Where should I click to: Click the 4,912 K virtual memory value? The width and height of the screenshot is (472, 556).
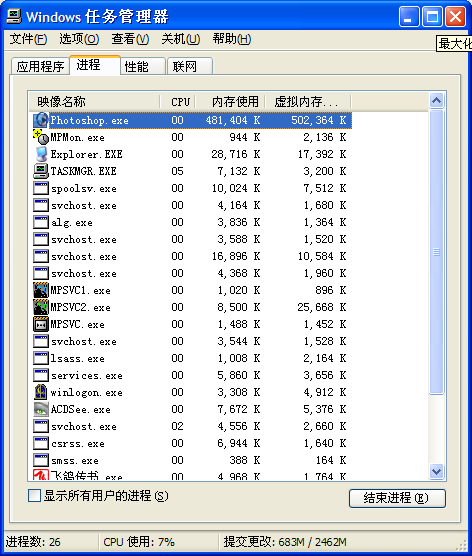pyautogui.click(x=324, y=393)
